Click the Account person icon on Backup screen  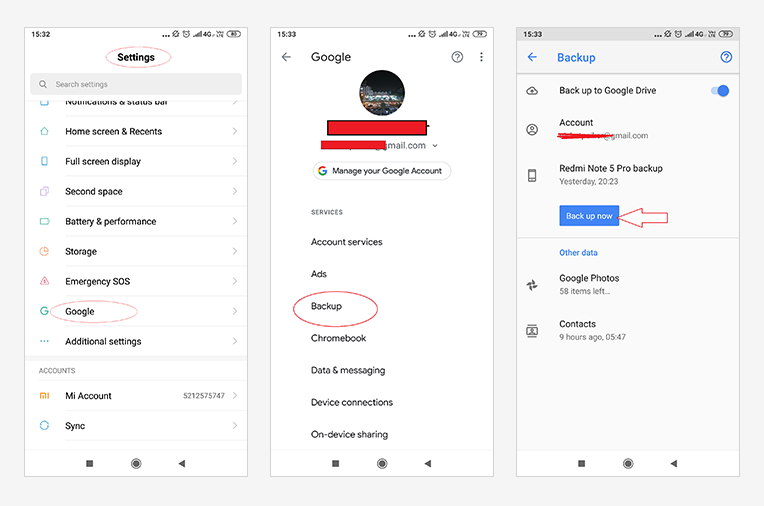click(532, 129)
